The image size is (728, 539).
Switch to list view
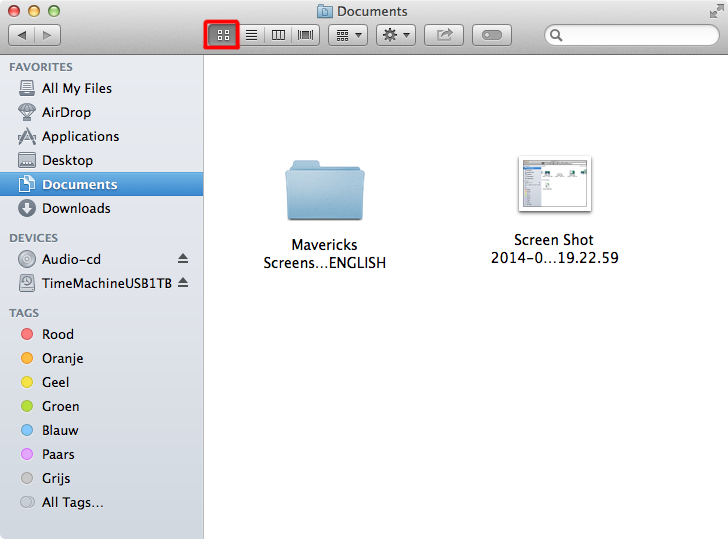(251, 35)
